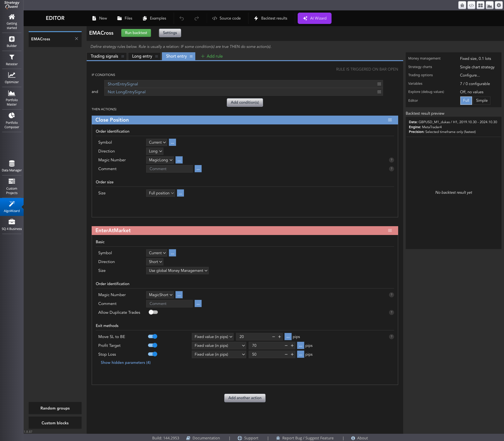Open Custom Projects in sidebar
This screenshot has width=504, height=441.
(x=12, y=186)
